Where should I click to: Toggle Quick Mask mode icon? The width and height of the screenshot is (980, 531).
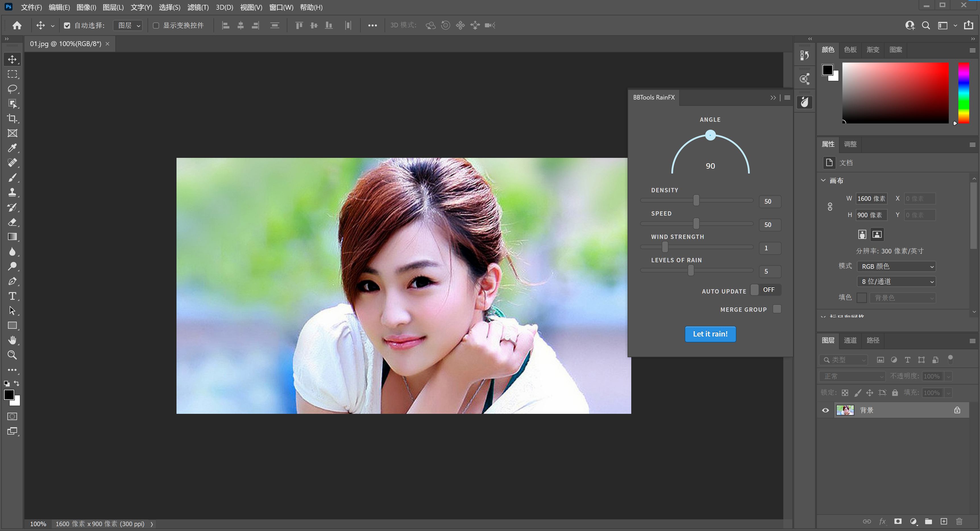[12, 416]
